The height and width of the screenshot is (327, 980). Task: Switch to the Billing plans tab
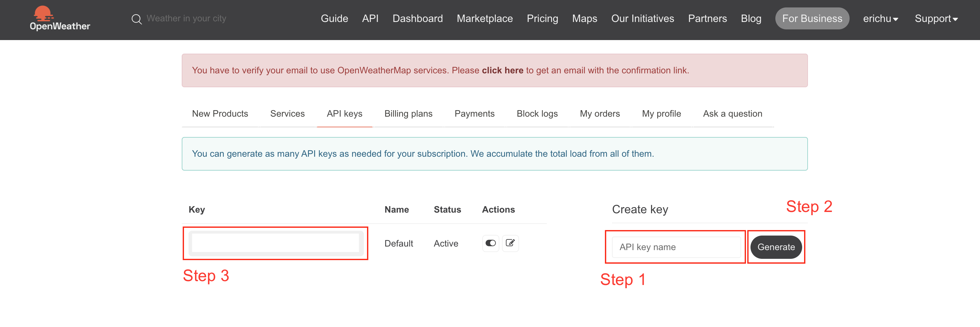pos(408,114)
